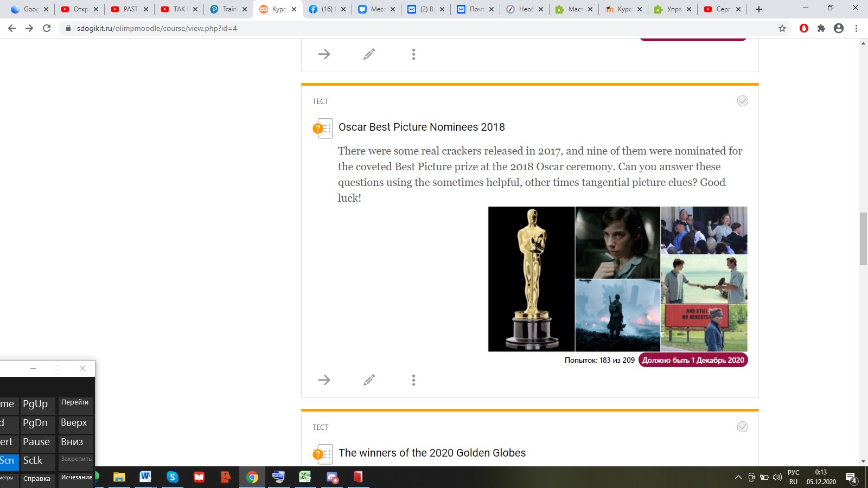Click quiz icon beside Golden Globes title

(323, 454)
